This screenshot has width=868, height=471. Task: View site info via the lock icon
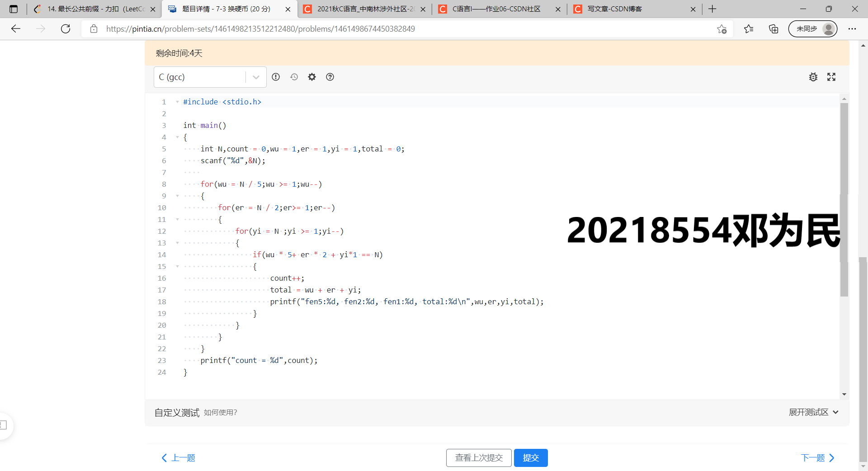(94, 29)
